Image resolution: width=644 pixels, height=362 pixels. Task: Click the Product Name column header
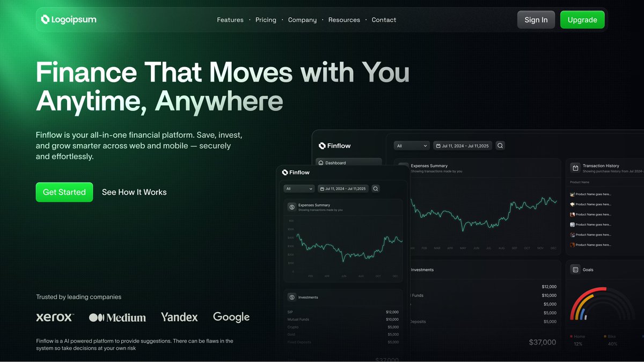coord(580,182)
